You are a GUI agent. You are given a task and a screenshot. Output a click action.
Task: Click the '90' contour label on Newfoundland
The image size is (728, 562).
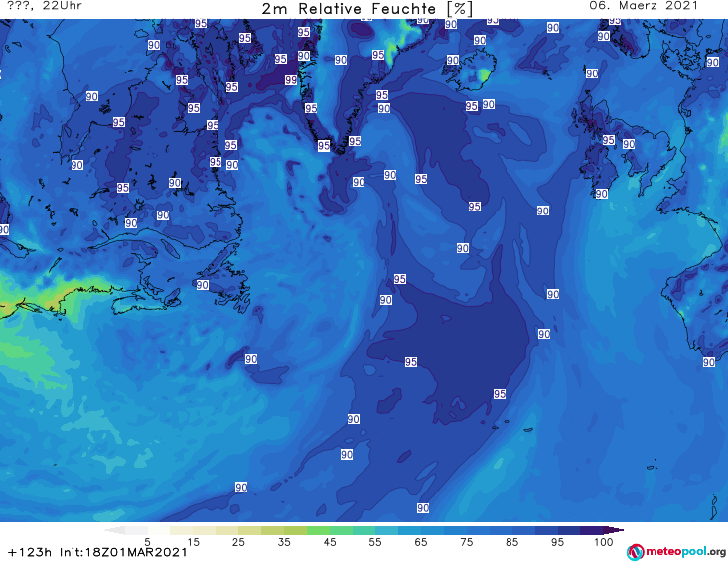pos(202,285)
